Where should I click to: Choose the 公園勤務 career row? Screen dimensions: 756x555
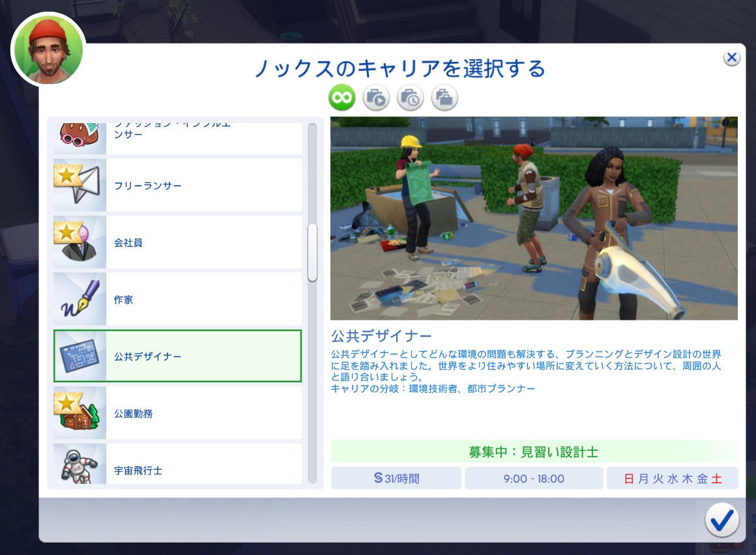pos(177,413)
